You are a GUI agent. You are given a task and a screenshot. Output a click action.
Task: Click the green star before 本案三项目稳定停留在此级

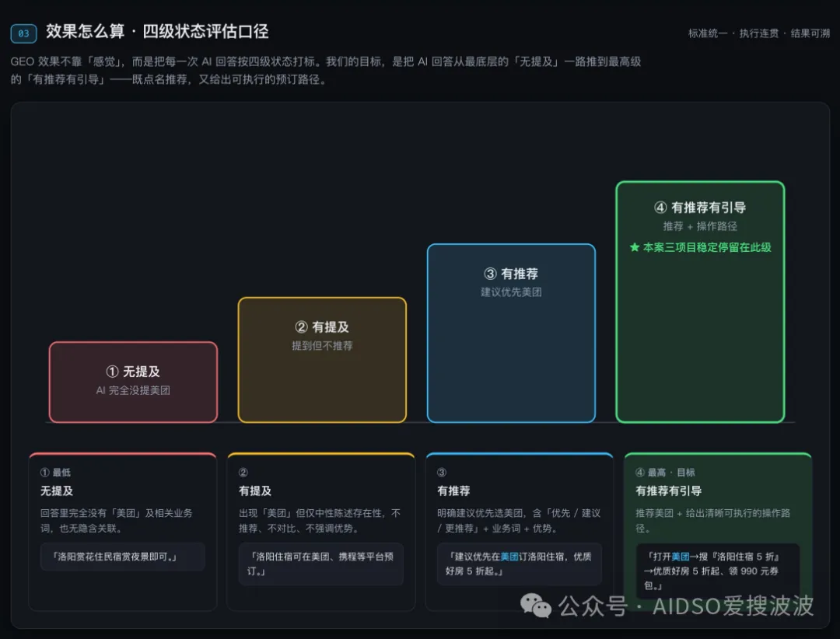[x=635, y=247]
